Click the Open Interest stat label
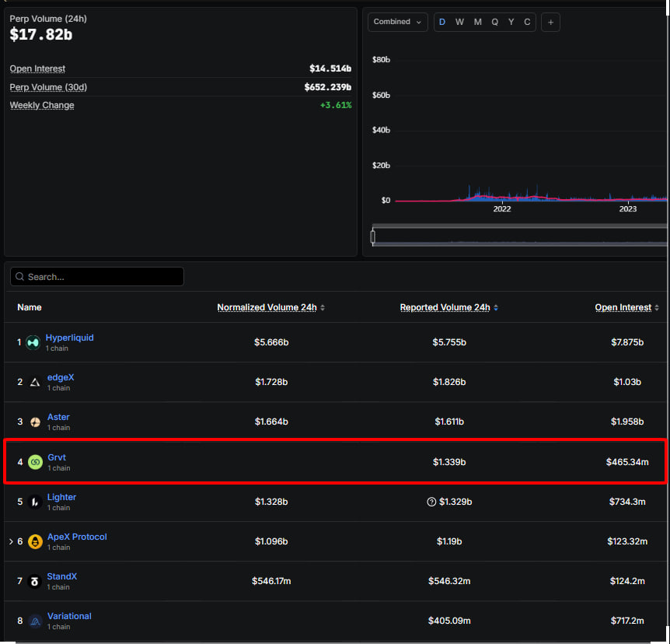Viewport: 670px width, 644px height. [37, 69]
